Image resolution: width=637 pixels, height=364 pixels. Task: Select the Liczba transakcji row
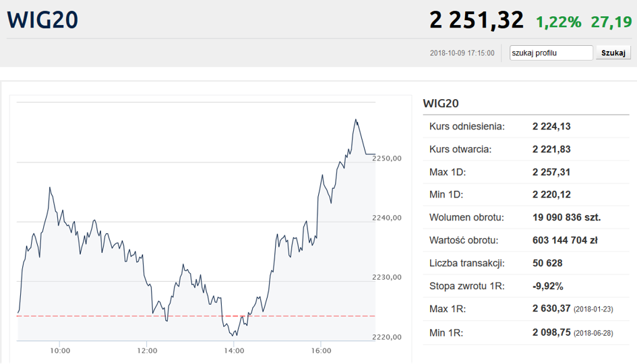[x=526, y=263]
